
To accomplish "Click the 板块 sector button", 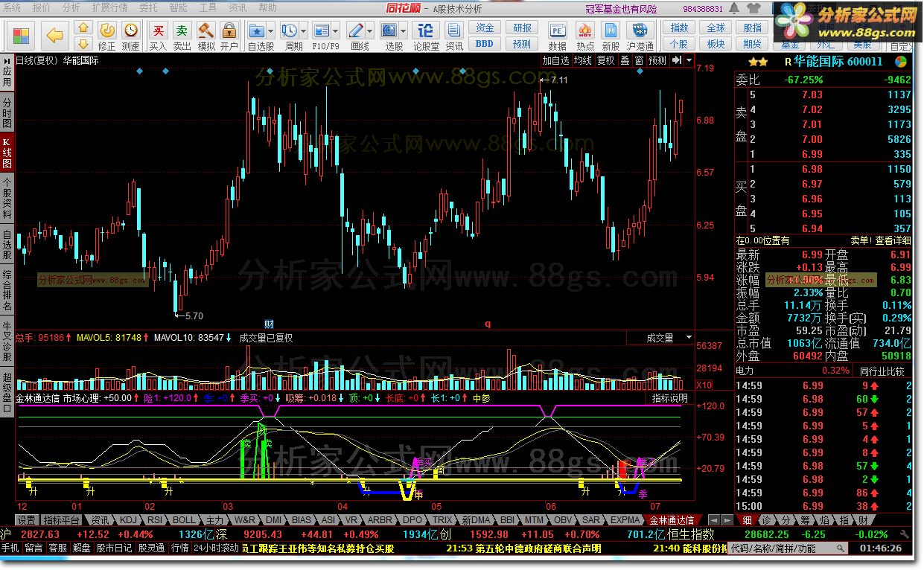I will 716,44.
